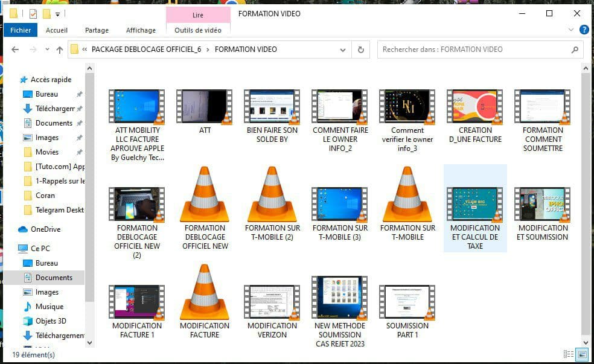Select Musique under Ce PC
The height and width of the screenshot is (364, 594).
click(x=49, y=307)
